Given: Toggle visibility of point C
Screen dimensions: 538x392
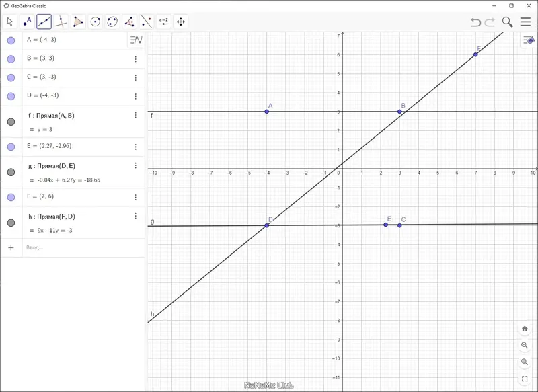Looking at the screenshot, I should coord(11,77).
